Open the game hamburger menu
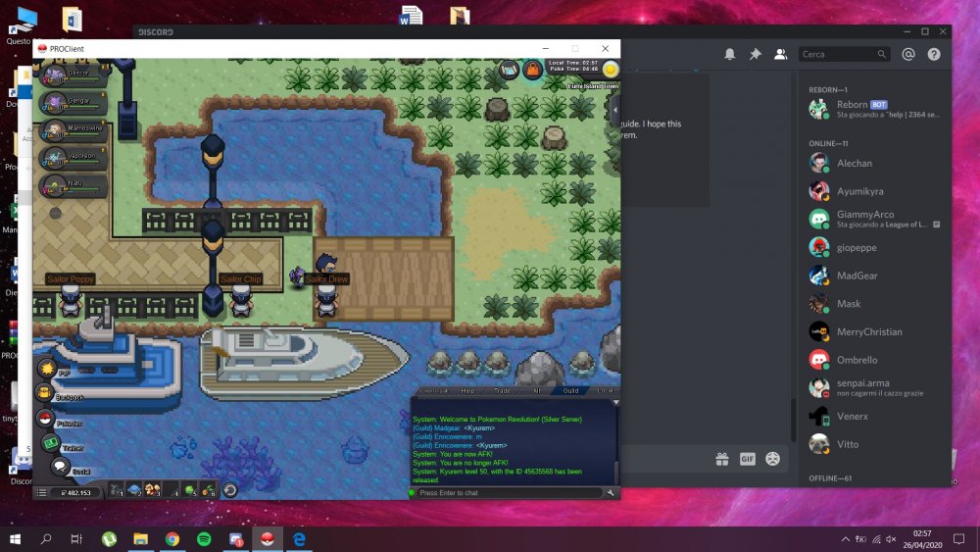 (41, 491)
